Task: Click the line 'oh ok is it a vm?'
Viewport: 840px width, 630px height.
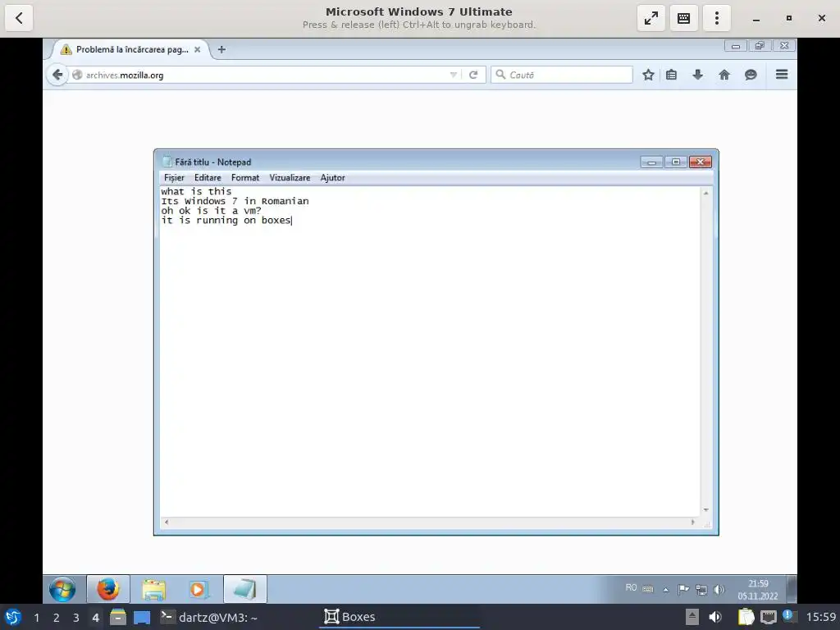Action: pyautogui.click(x=211, y=211)
